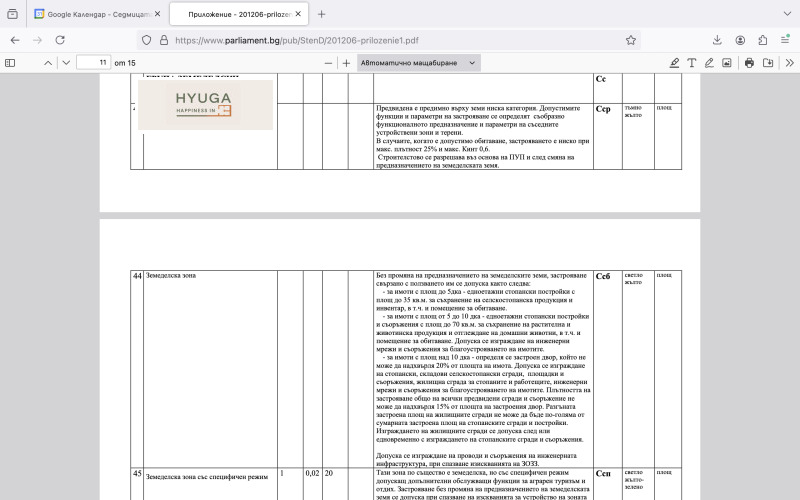
Task: Select the PDF add text tool
Action: click(691, 63)
